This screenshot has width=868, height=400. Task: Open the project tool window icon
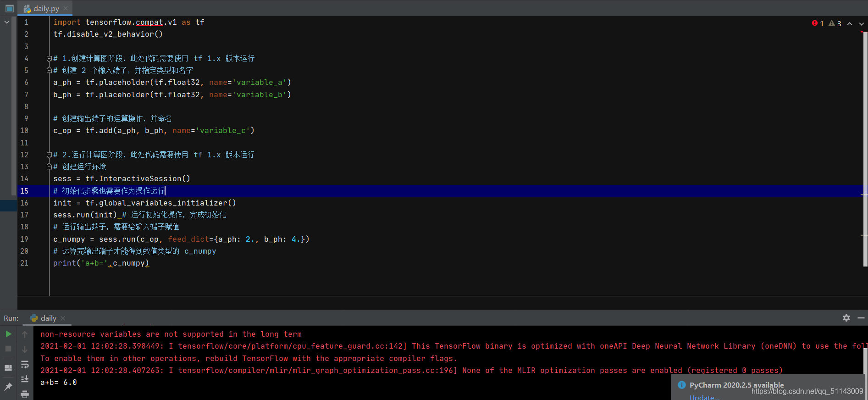(9, 8)
